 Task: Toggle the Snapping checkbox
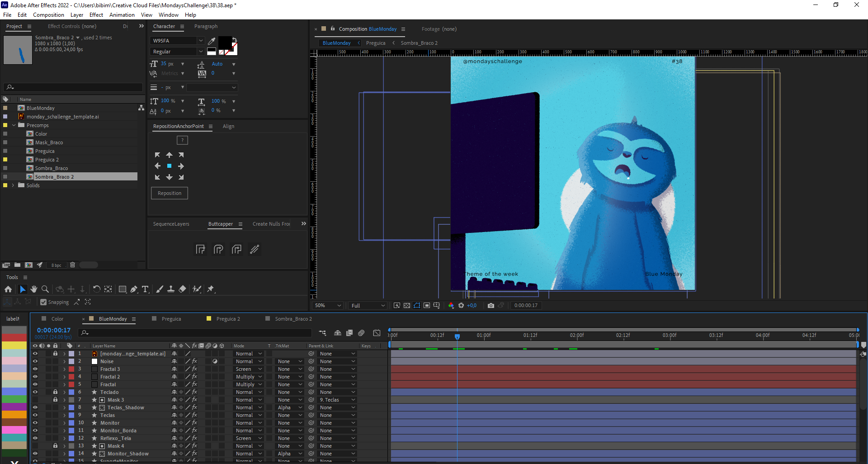pos(43,302)
